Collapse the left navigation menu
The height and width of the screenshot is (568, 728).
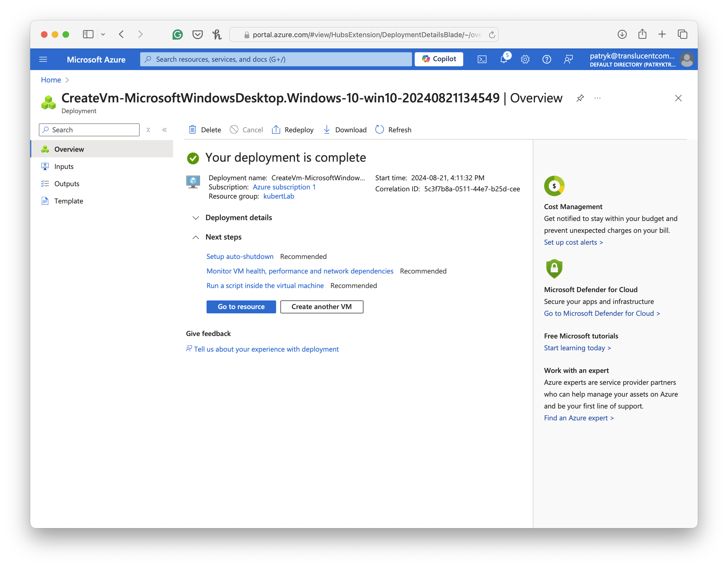(164, 130)
